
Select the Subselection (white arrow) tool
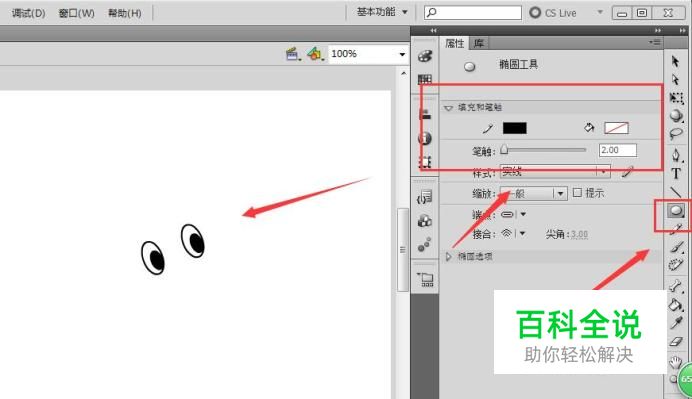click(675, 79)
